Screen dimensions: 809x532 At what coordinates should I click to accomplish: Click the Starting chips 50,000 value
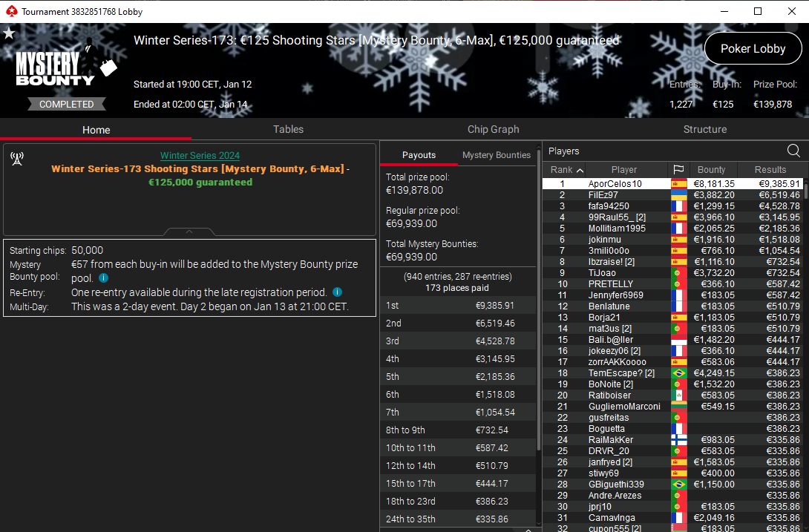(87, 250)
